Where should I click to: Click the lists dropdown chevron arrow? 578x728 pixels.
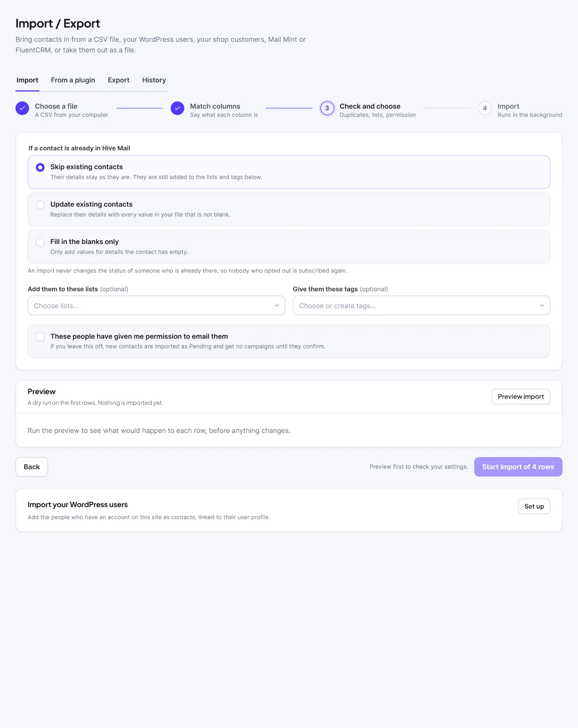(x=277, y=305)
